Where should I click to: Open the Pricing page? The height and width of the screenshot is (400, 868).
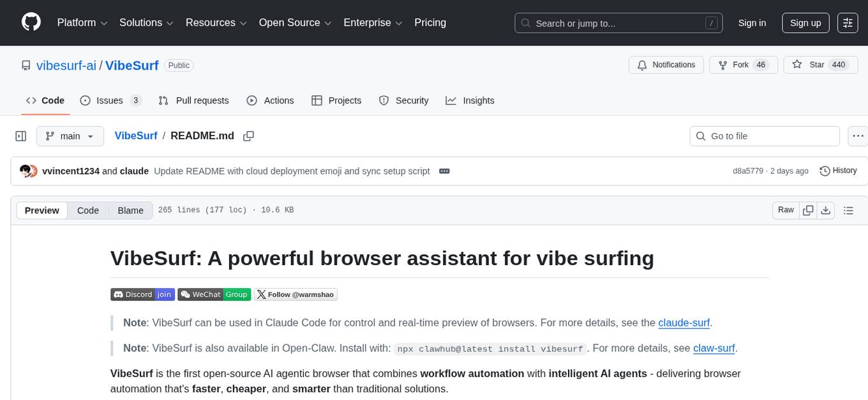click(x=430, y=22)
